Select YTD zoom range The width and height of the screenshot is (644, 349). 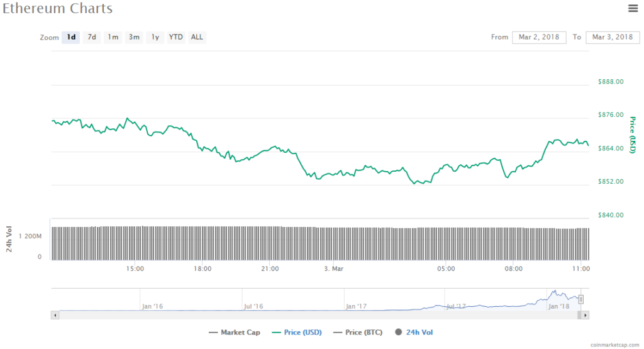[176, 37]
